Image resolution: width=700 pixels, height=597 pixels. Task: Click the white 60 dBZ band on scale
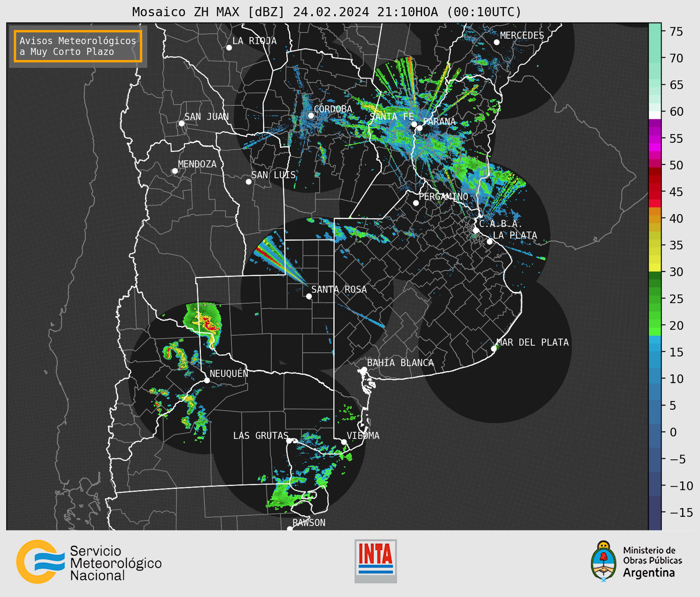click(x=655, y=115)
